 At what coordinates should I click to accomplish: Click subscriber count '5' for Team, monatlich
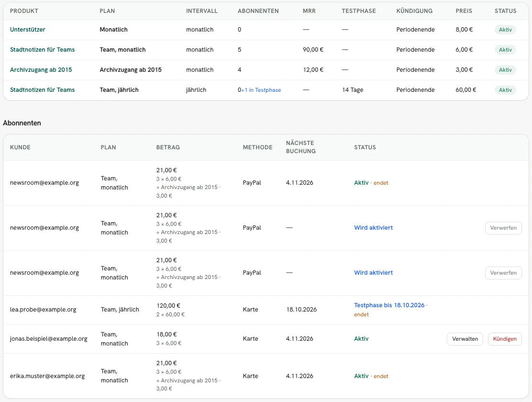[x=240, y=50]
